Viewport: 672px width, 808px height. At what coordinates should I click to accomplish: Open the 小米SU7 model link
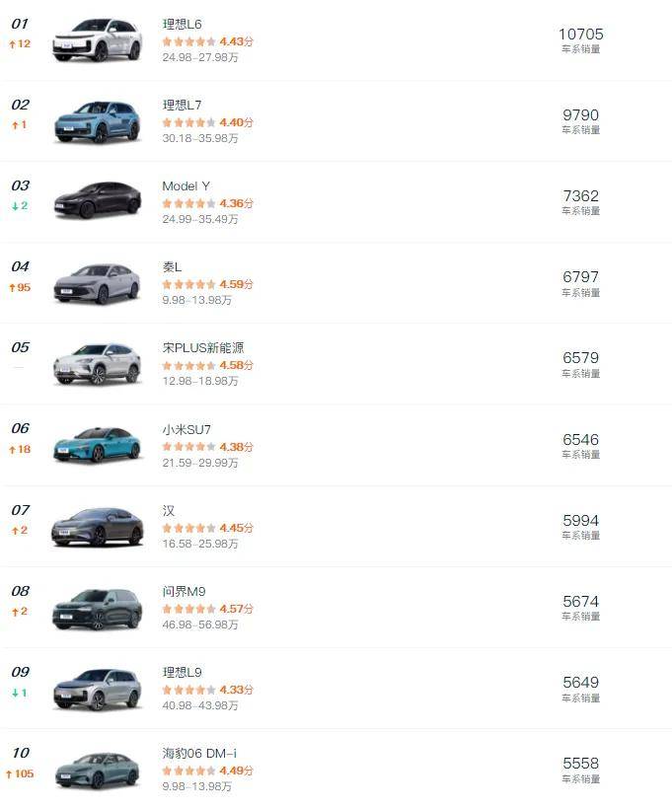(x=187, y=429)
